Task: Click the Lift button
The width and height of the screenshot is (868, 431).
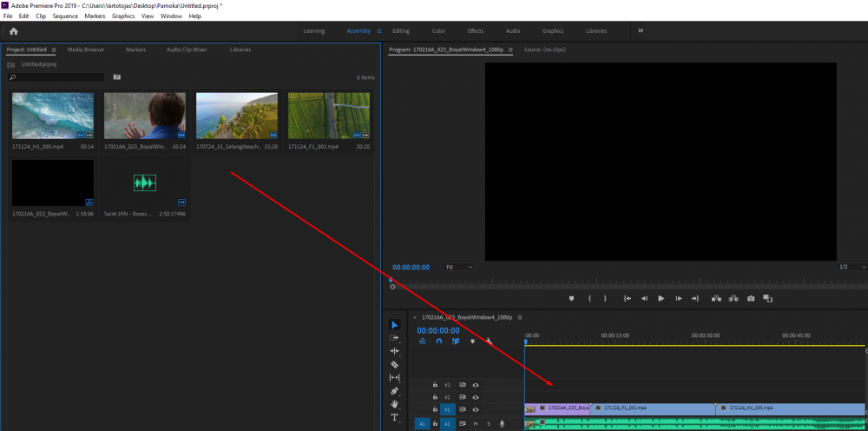Action: pyautogui.click(x=716, y=298)
